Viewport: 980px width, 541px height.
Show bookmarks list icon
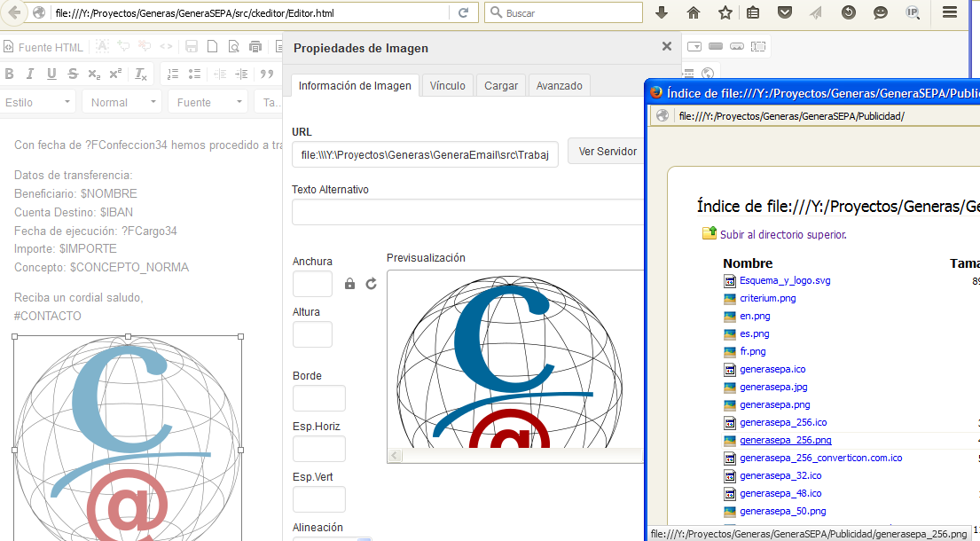753,12
